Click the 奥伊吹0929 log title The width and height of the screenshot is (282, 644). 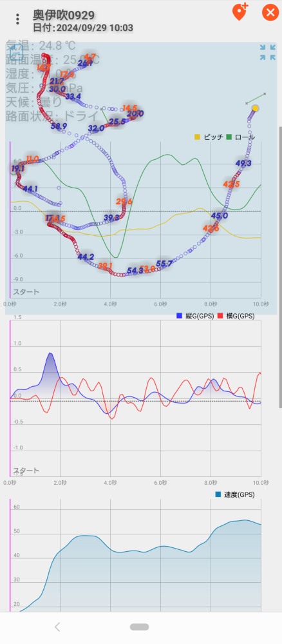(64, 15)
